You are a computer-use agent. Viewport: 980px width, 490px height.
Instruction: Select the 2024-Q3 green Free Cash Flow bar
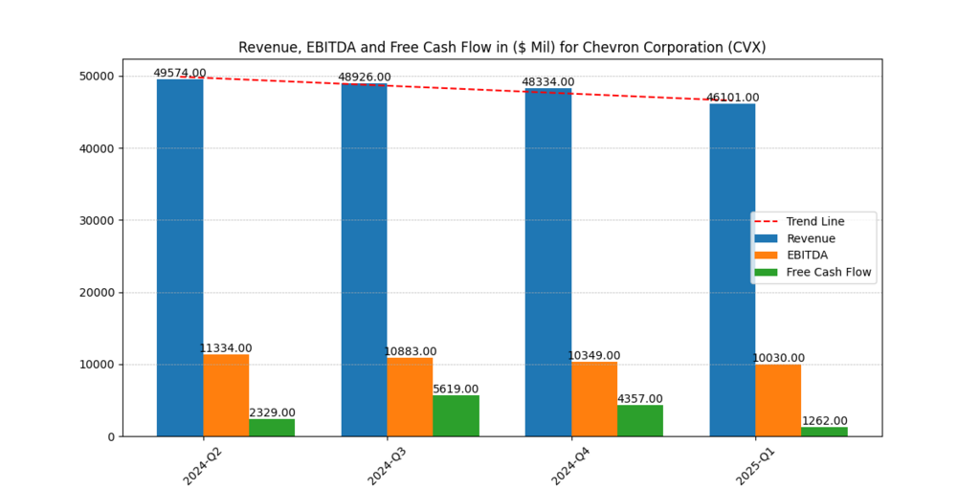tap(456, 416)
